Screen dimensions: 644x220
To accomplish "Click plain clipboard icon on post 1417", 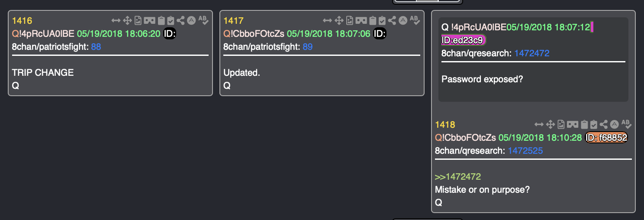I will (x=372, y=20).
